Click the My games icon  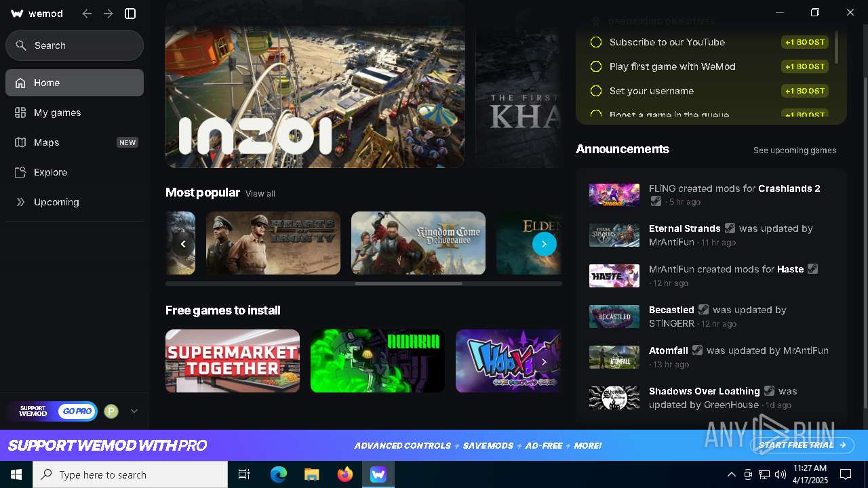20,113
